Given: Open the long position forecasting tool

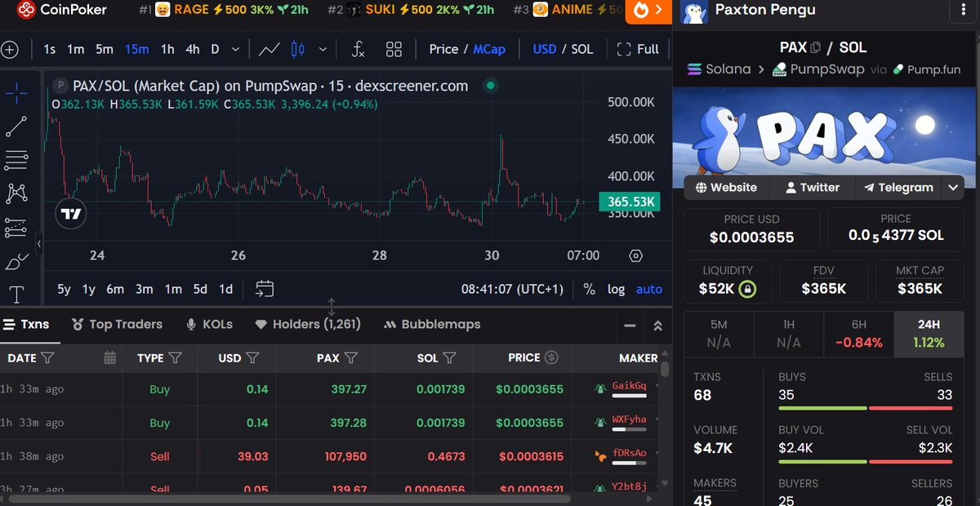Looking at the screenshot, I should pos(16,228).
